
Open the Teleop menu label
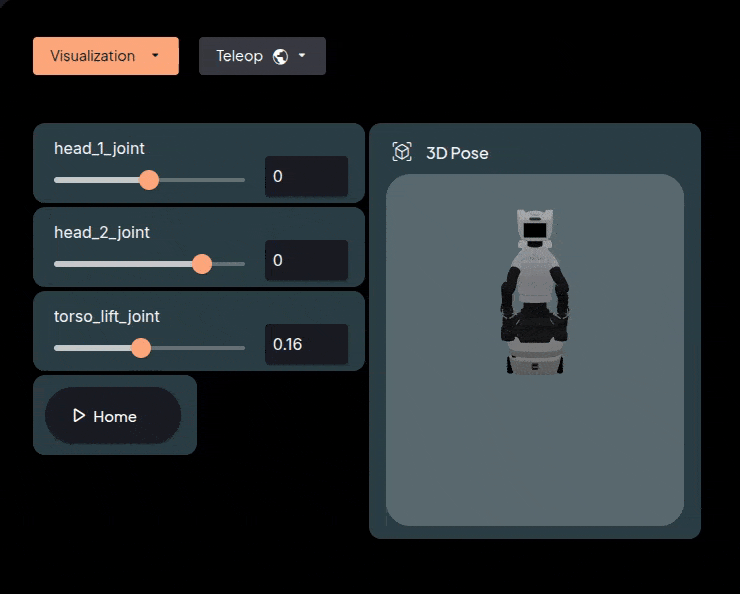[239, 56]
